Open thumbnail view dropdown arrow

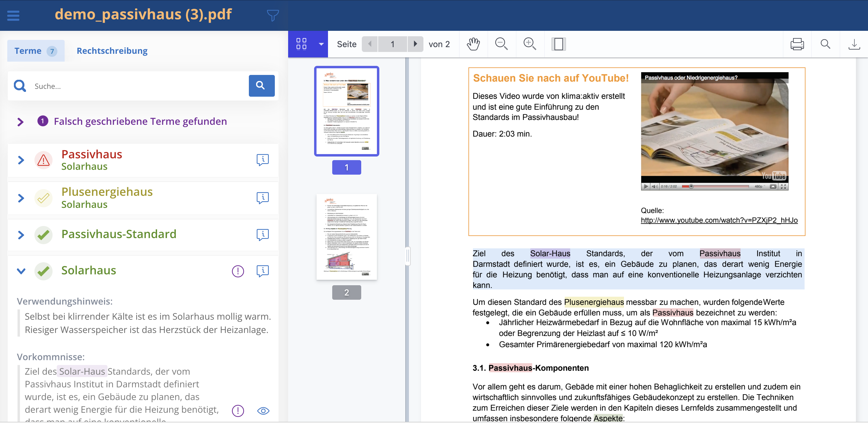click(321, 44)
